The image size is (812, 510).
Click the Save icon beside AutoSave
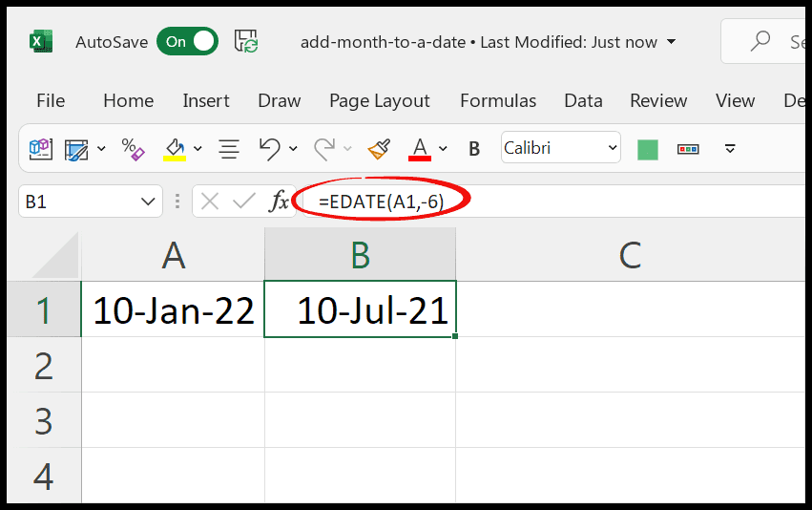246,41
